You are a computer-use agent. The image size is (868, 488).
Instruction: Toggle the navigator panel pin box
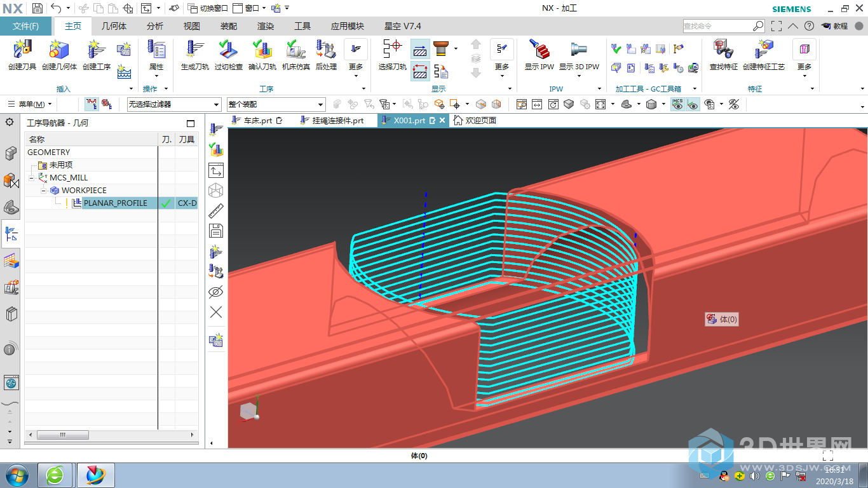tap(191, 123)
